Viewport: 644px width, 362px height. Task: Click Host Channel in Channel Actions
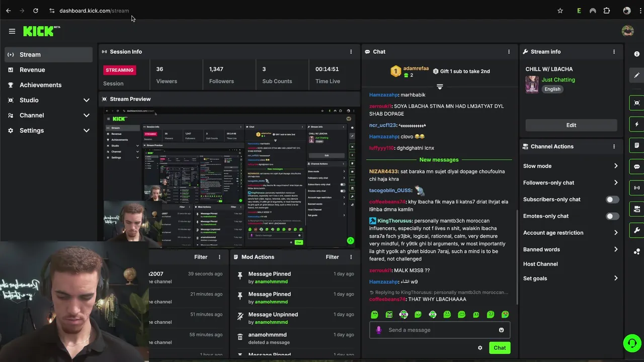pos(540,264)
